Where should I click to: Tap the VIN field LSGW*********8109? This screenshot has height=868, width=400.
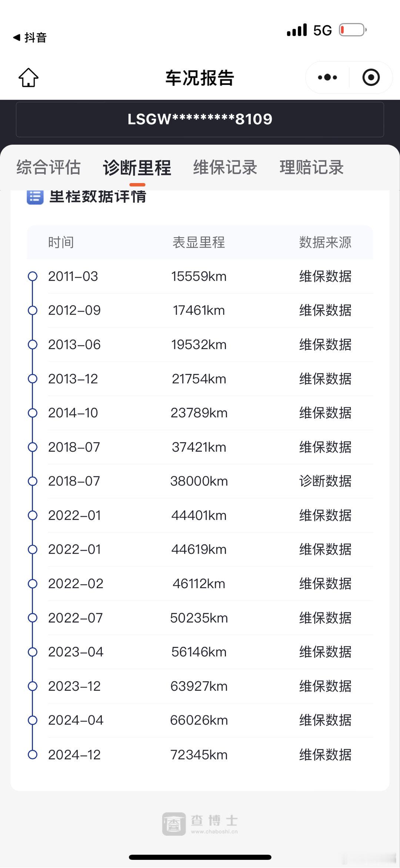[200, 119]
